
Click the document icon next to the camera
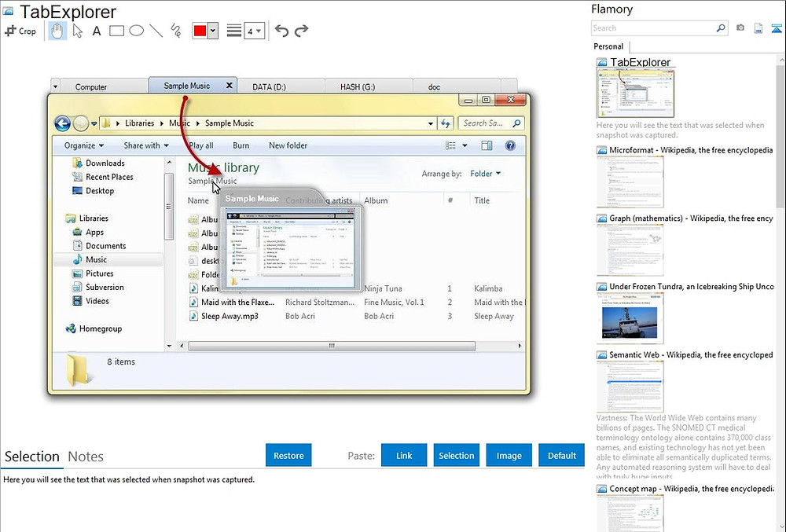[x=758, y=28]
